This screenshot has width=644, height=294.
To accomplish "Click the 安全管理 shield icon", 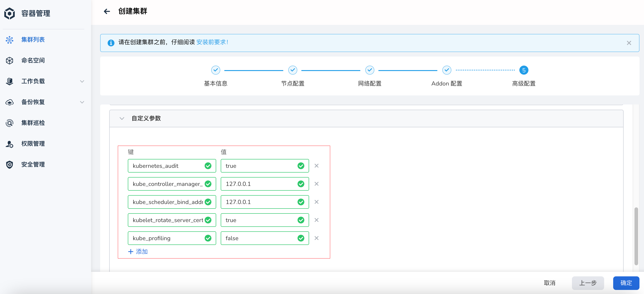I will 10,164.
